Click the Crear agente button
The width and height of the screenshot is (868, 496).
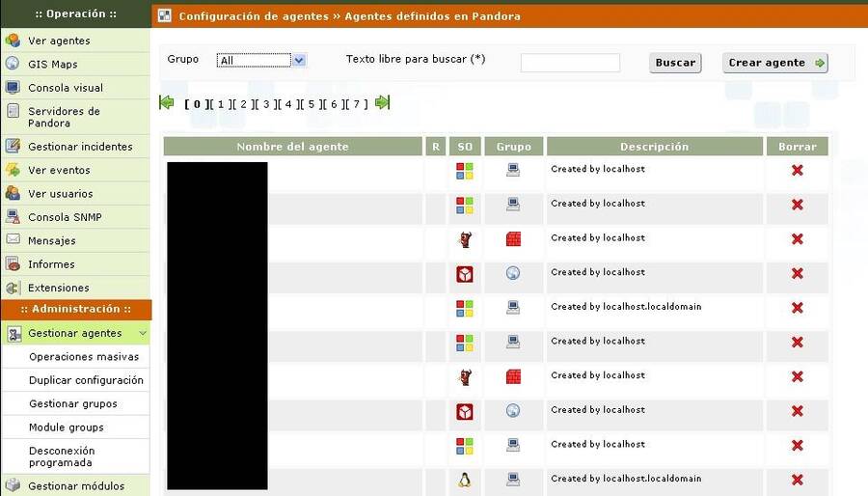tap(775, 63)
